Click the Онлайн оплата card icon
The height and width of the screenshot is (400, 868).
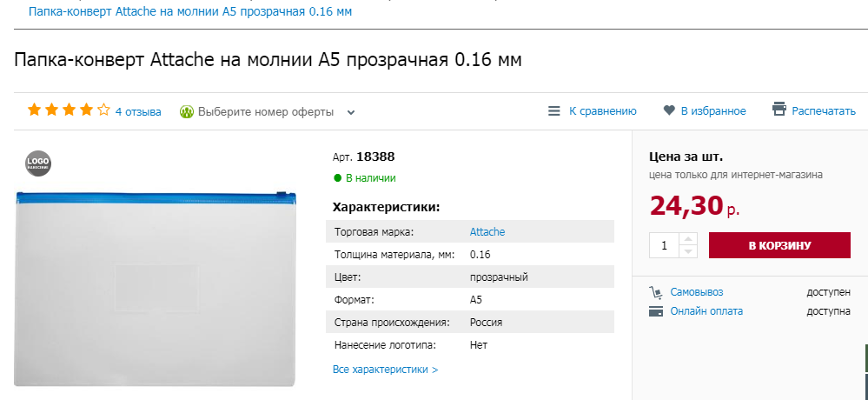click(x=655, y=311)
